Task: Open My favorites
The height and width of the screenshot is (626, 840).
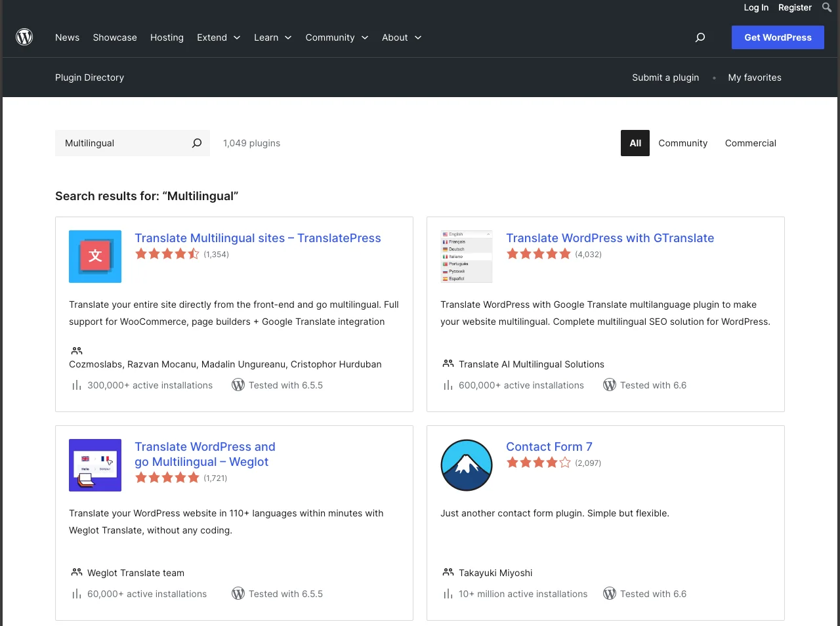Action: 755,77
